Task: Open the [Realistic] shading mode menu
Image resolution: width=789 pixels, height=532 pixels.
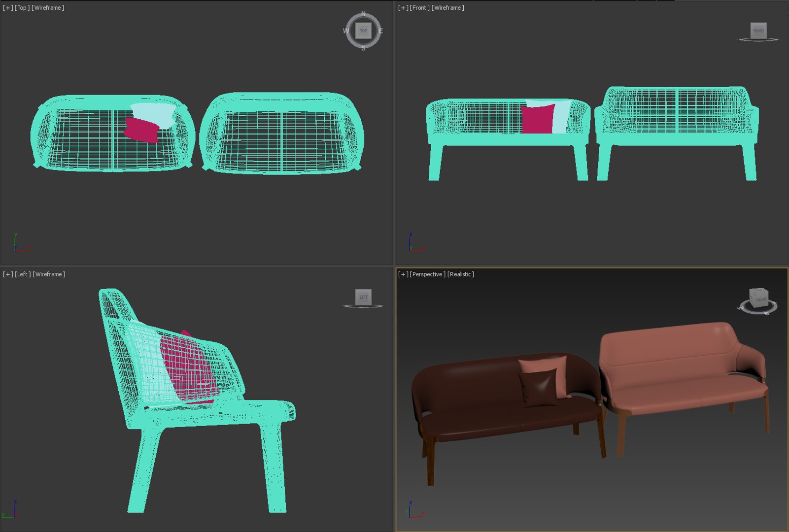Action: coord(461,274)
